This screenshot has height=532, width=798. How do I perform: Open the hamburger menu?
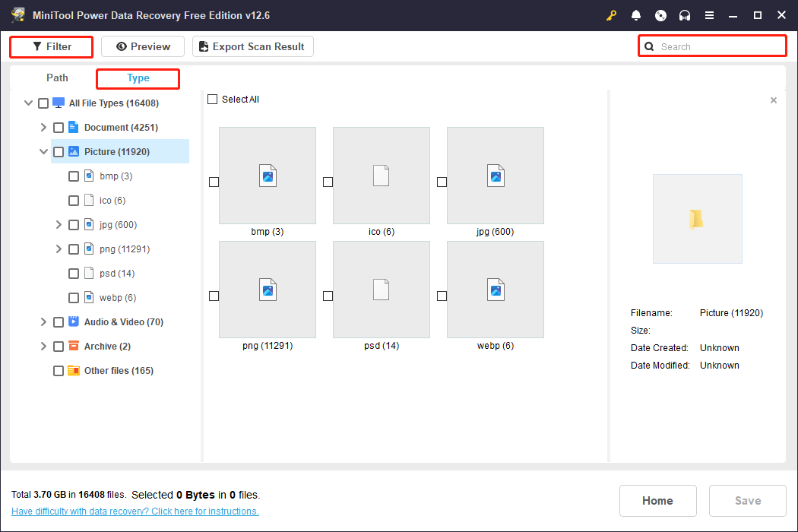point(710,15)
